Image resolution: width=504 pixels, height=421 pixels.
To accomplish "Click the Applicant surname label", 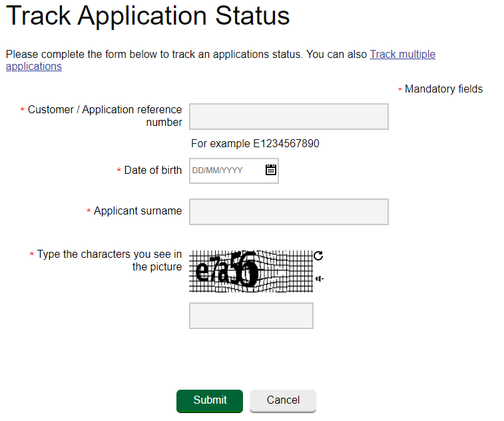I will (137, 211).
